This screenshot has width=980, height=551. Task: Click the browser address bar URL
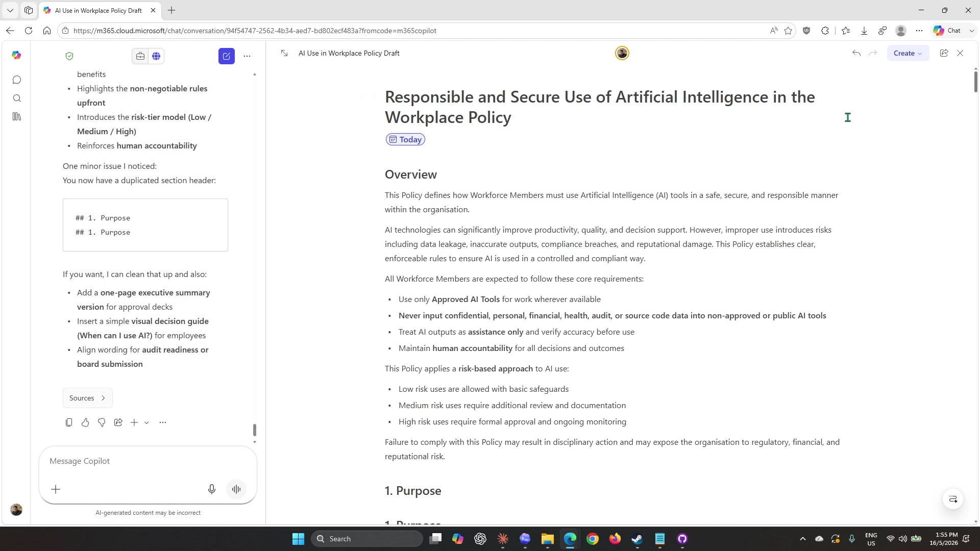pos(255,31)
